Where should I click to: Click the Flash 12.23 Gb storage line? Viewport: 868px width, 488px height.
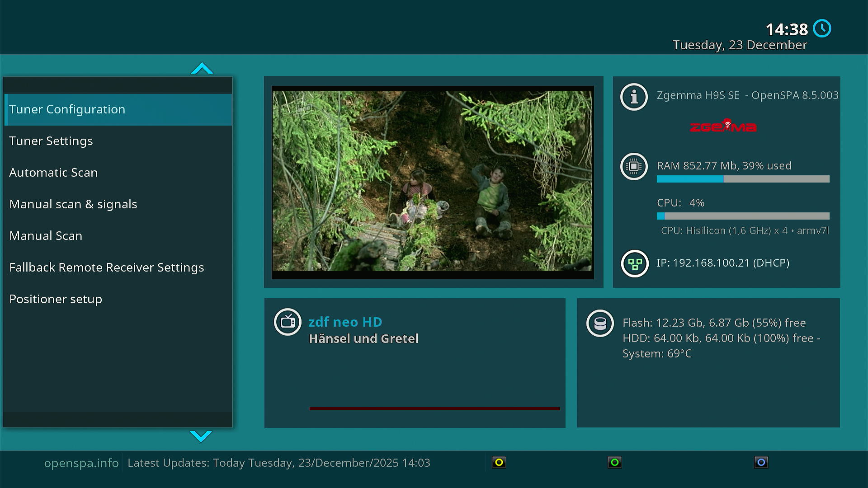pyautogui.click(x=714, y=323)
